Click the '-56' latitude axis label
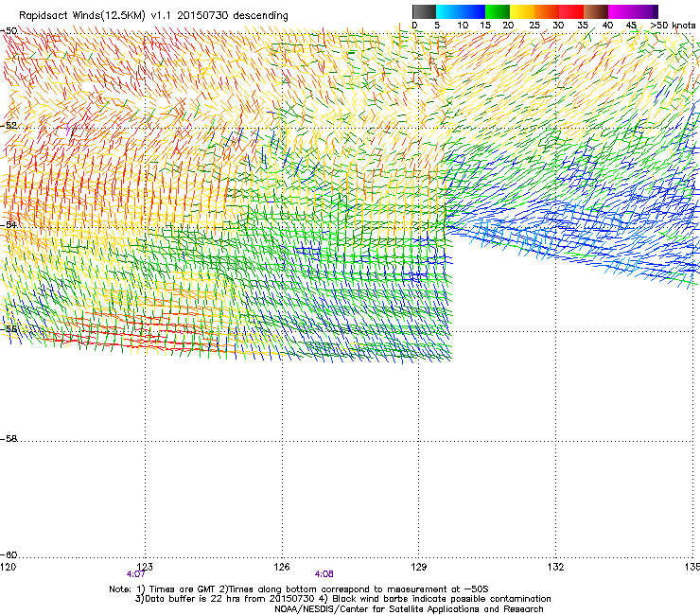700x615 pixels. coord(9,328)
